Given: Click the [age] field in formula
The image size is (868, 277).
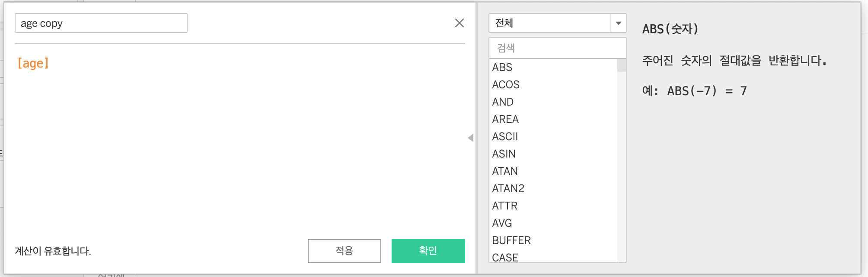Looking at the screenshot, I should 33,63.
